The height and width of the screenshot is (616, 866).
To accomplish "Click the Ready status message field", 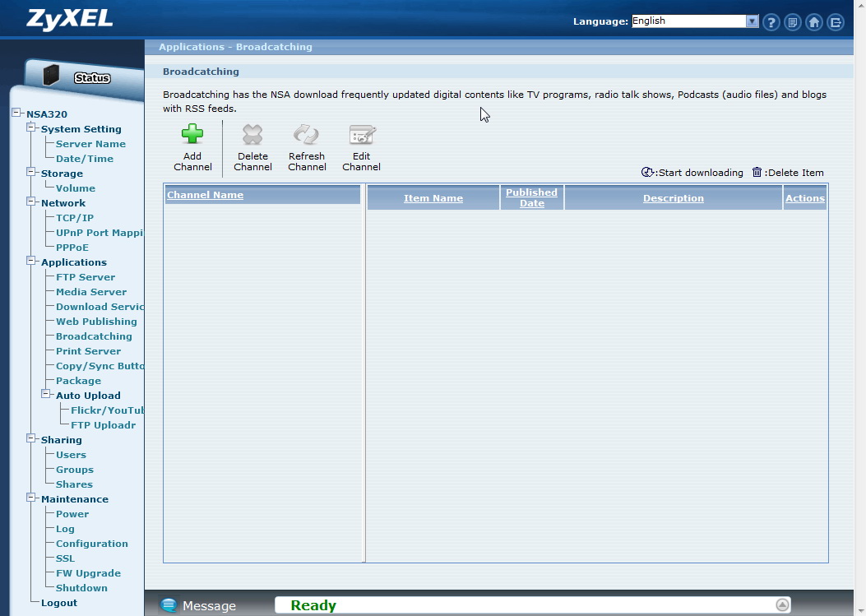I will 533,605.
